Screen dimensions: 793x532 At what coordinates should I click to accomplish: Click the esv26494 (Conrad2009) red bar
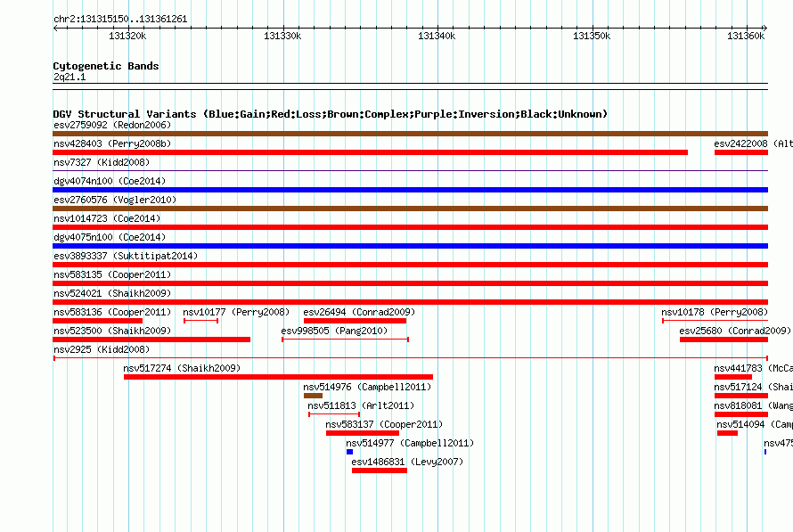[355, 321]
